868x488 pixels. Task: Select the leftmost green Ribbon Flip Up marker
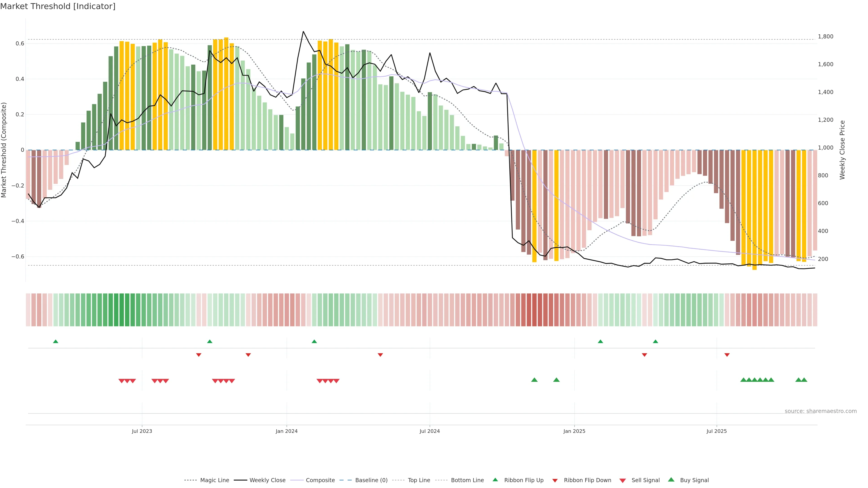[x=56, y=342]
